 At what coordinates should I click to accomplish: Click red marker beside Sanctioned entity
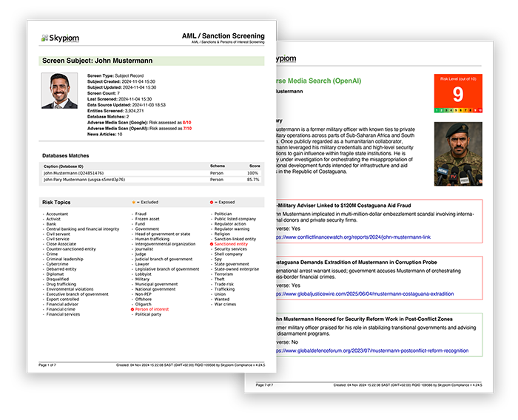click(x=212, y=243)
